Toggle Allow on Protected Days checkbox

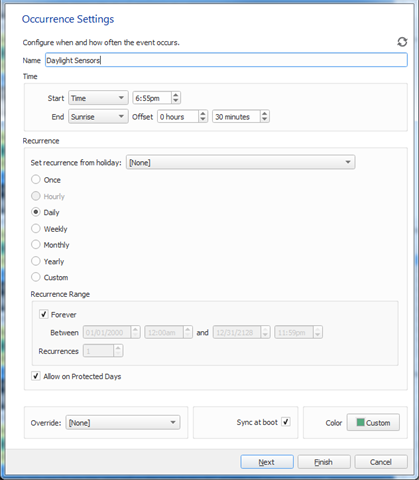pos(36,376)
